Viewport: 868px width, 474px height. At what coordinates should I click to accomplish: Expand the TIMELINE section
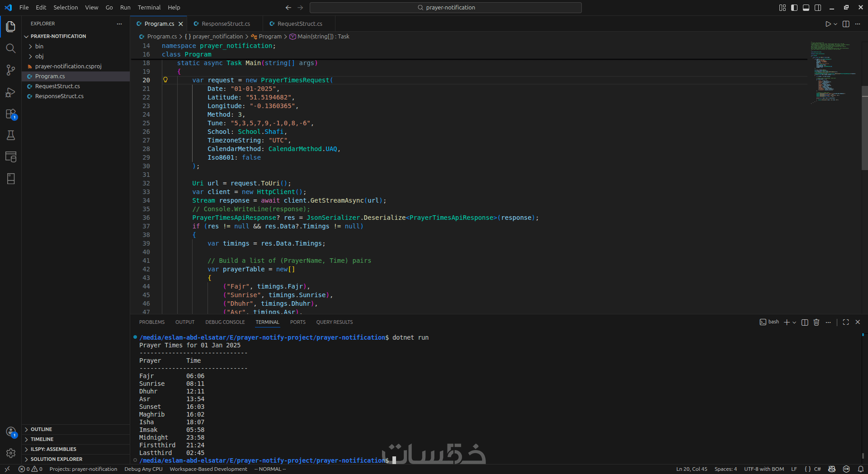tap(75, 439)
